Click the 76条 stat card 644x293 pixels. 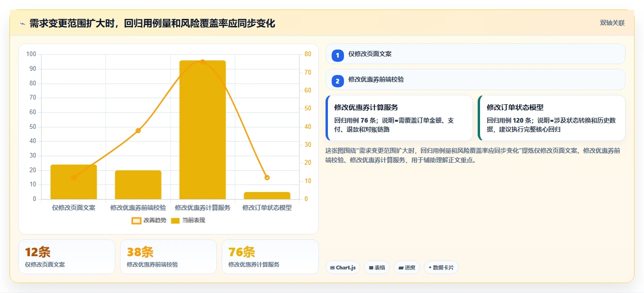(270, 257)
